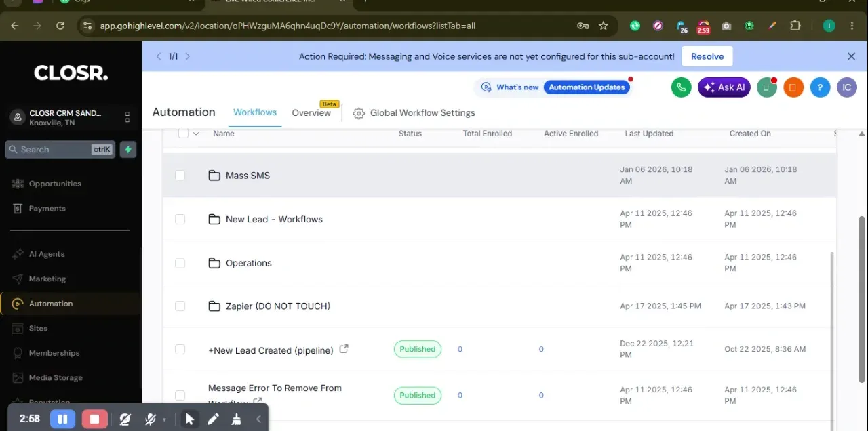This screenshot has height=431, width=868.
Task: Open the Chrome profile avatar
Action: tap(829, 26)
